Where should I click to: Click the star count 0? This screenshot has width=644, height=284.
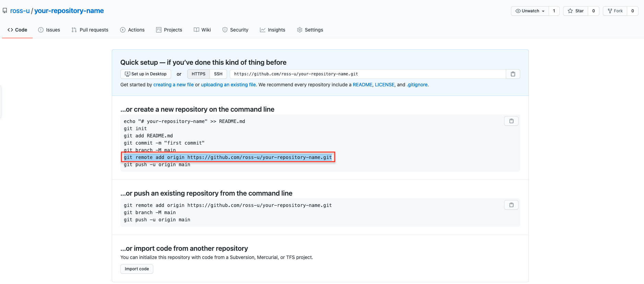594,11
